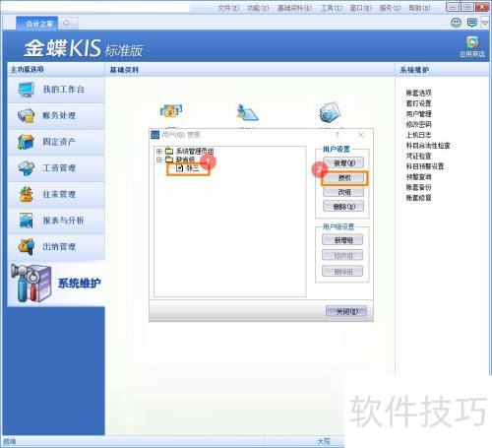The height and width of the screenshot is (448, 492).
Task: Expand the 系统管理员组 tree node
Action: [x=159, y=151]
